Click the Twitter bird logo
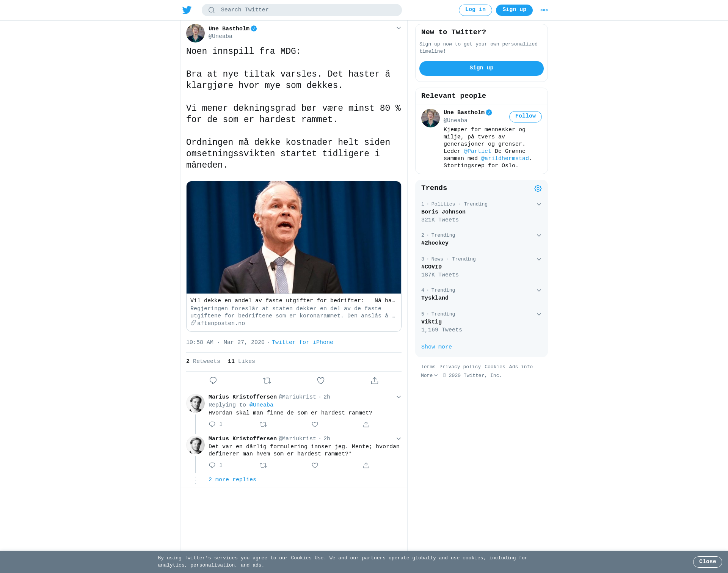The width and height of the screenshot is (728, 573). tap(187, 10)
